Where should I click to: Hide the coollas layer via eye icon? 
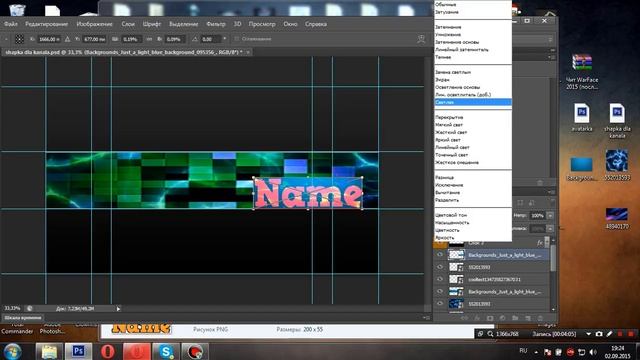(440, 279)
